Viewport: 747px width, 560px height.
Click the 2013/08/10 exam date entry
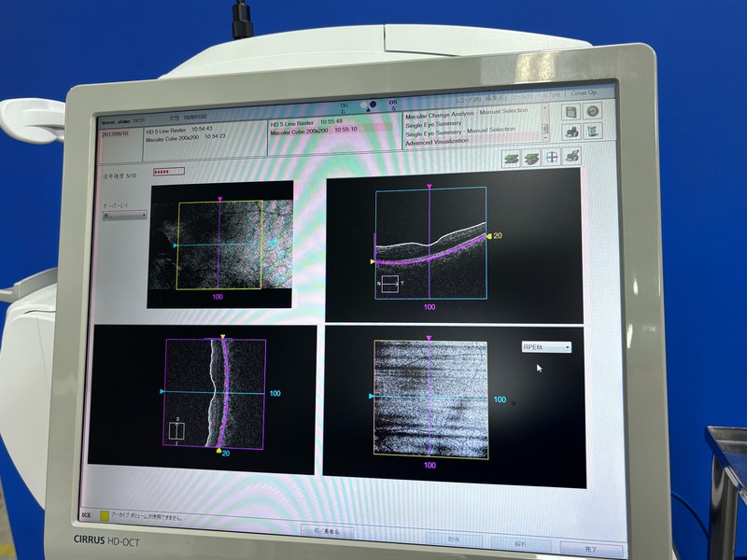coord(116,133)
